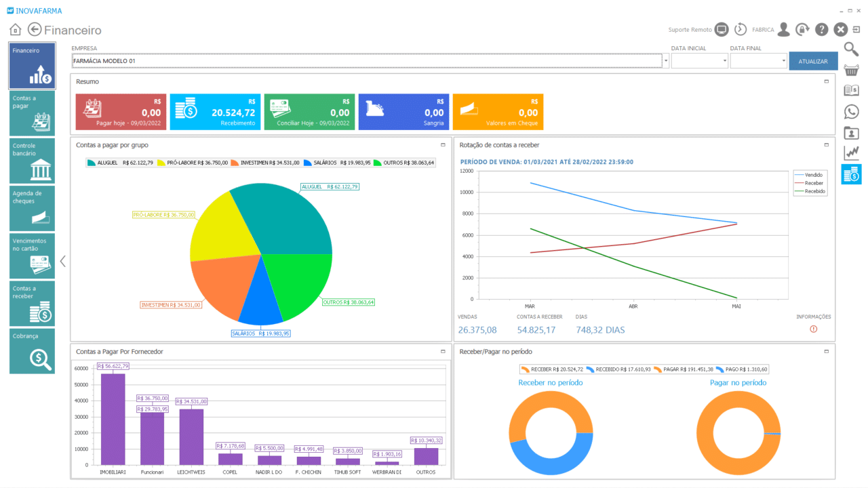Click RECEBIDO R$ 17.610,93 legend item

coord(618,369)
